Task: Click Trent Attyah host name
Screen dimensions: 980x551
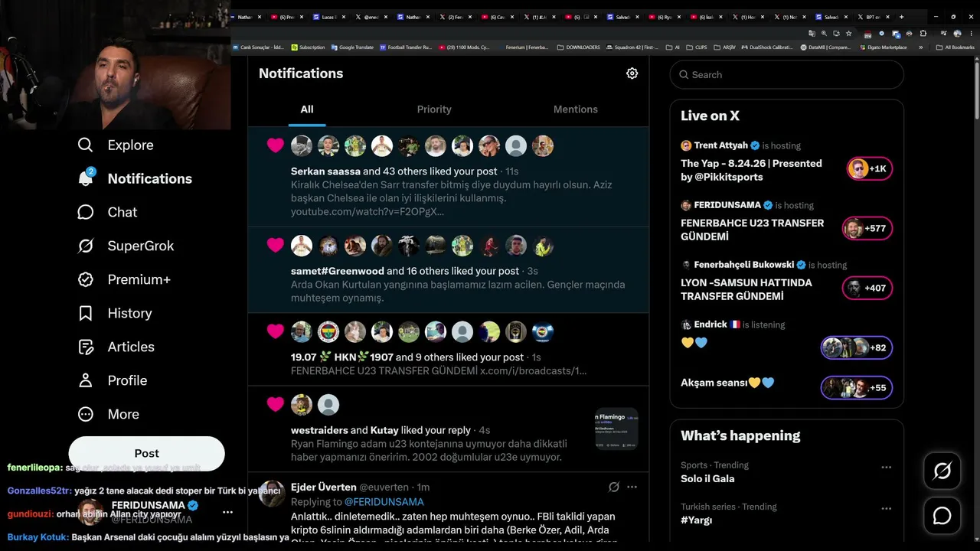Action: pos(721,145)
